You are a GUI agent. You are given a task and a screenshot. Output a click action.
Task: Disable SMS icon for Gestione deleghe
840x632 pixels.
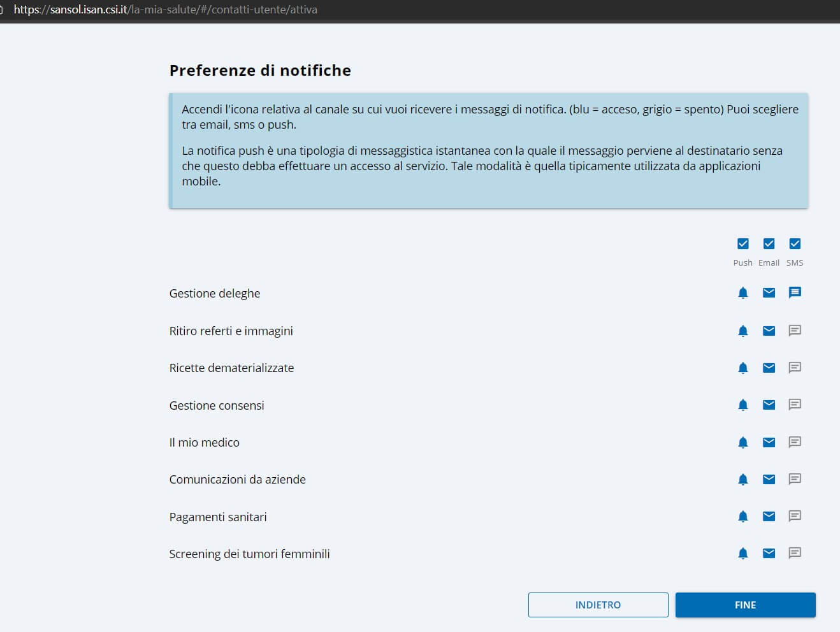coord(794,293)
